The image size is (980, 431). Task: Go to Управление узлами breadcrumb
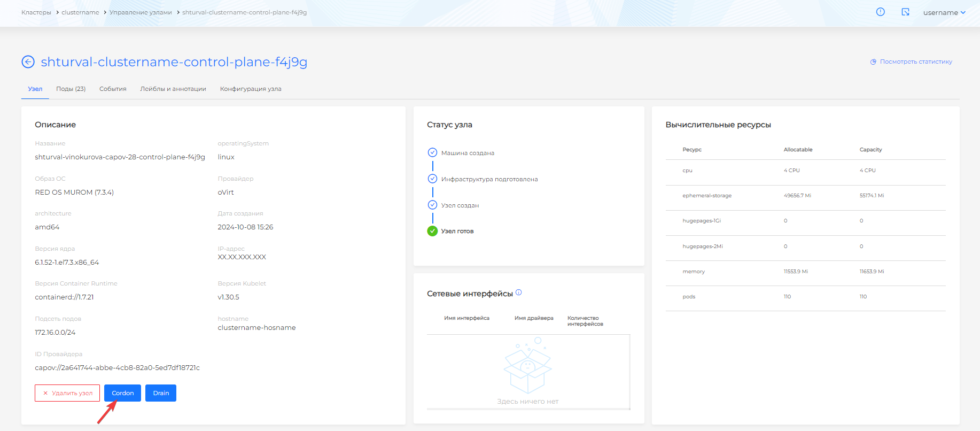(x=141, y=12)
